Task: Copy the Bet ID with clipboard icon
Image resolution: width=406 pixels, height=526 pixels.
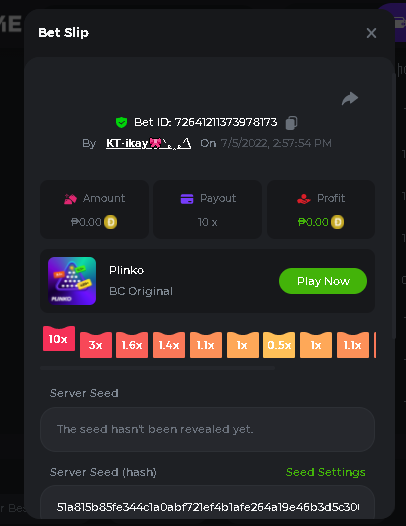Action: (x=291, y=123)
